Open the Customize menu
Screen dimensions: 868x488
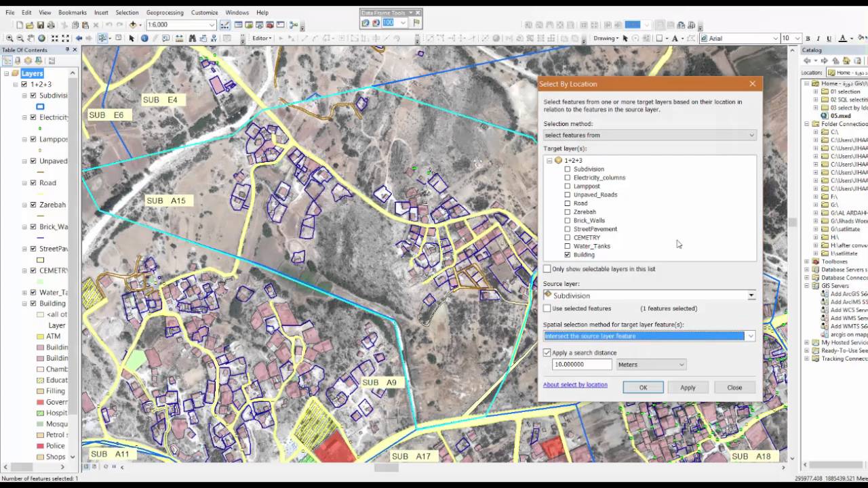[x=204, y=12]
